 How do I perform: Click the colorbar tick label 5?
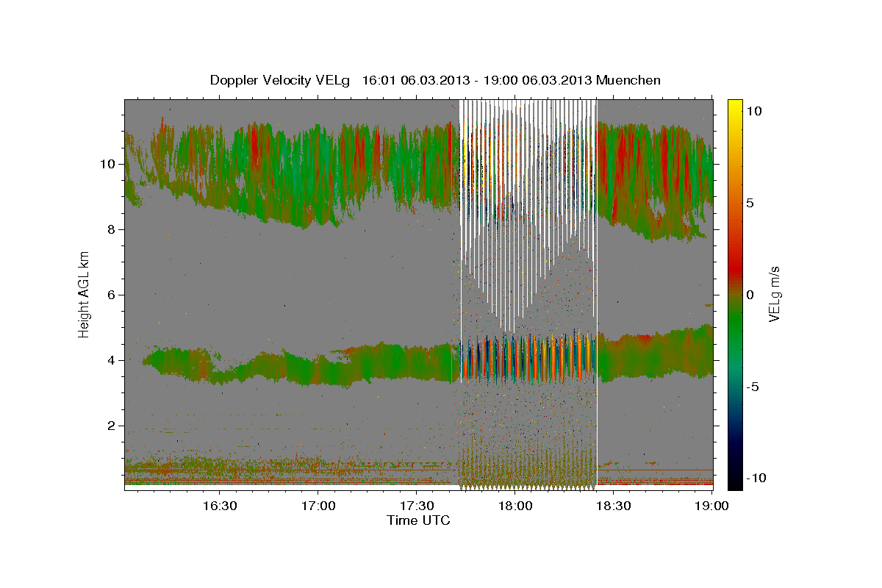[750, 203]
